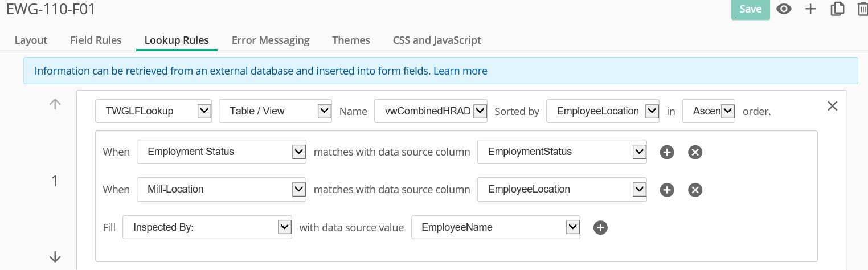The image size is (868, 270).
Task: Switch to the Field Rules tab
Action: (96, 40)
